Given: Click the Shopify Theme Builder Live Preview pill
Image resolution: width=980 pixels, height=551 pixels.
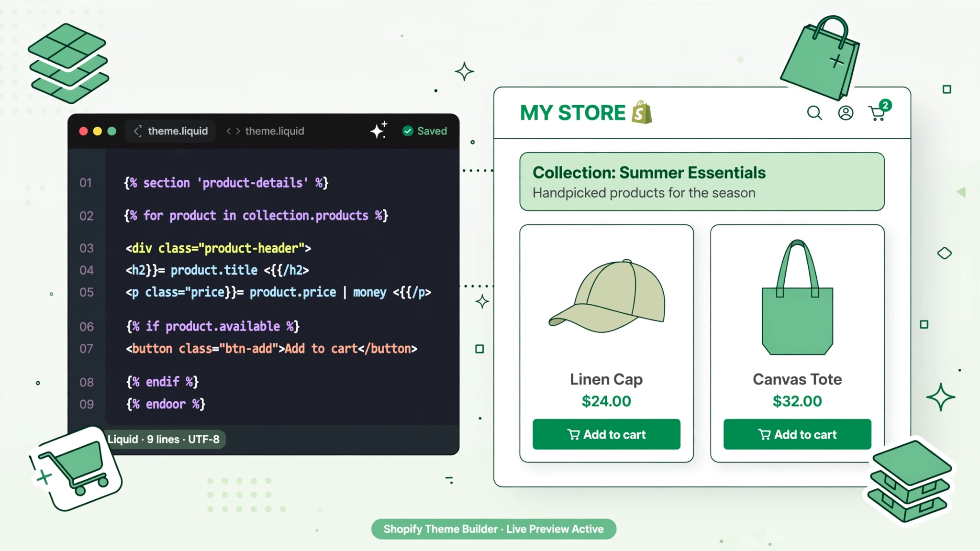Looking at the screenshot, I should point(493,529).
